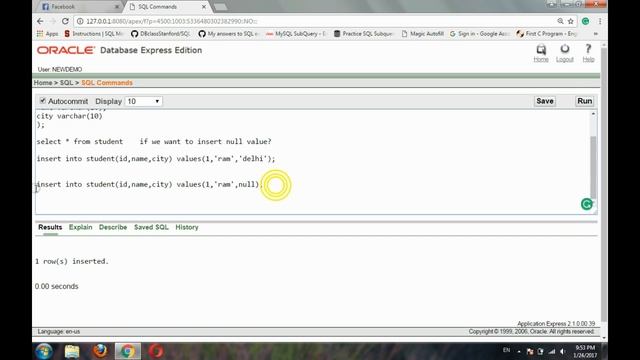Screen dimensions: 640x360
Task: Toggle the Autocommit checkbox
Action: tap(42, 101)
